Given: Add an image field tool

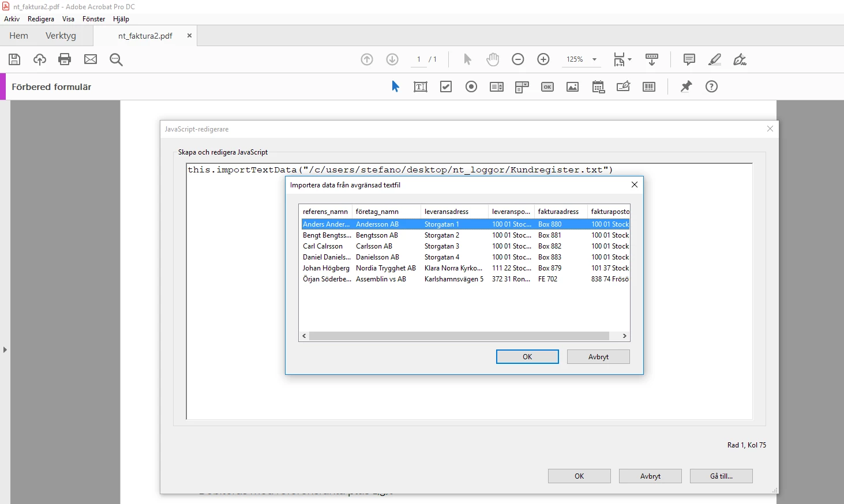Looking at the screenshot, I should (572, 87).
